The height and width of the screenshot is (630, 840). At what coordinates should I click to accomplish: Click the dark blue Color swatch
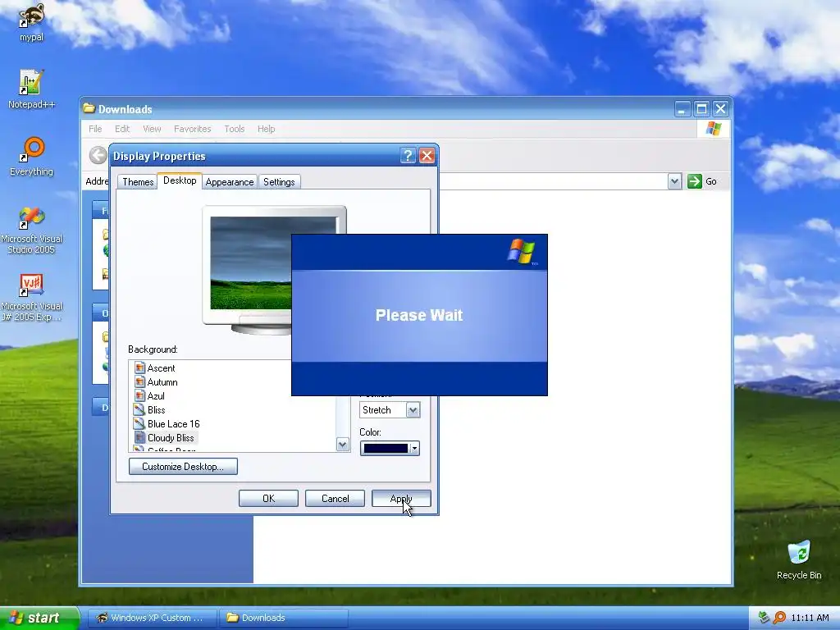(x=386, y=449)
